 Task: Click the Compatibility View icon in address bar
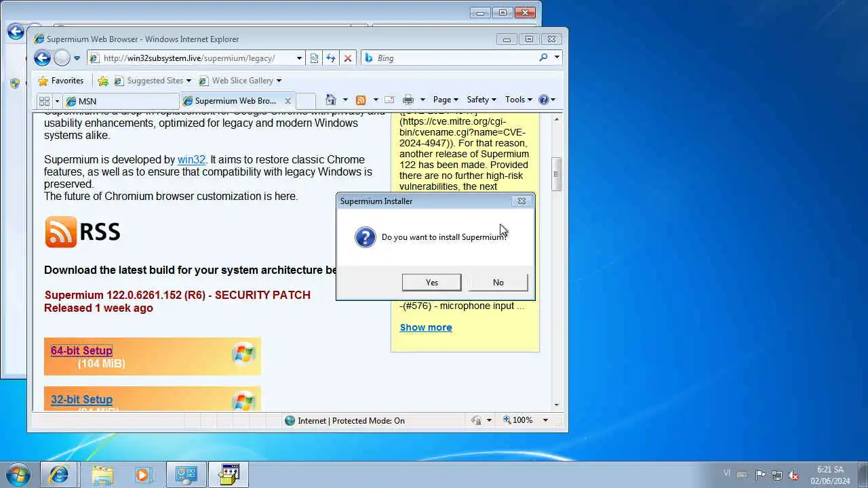[x=314, y=58]
